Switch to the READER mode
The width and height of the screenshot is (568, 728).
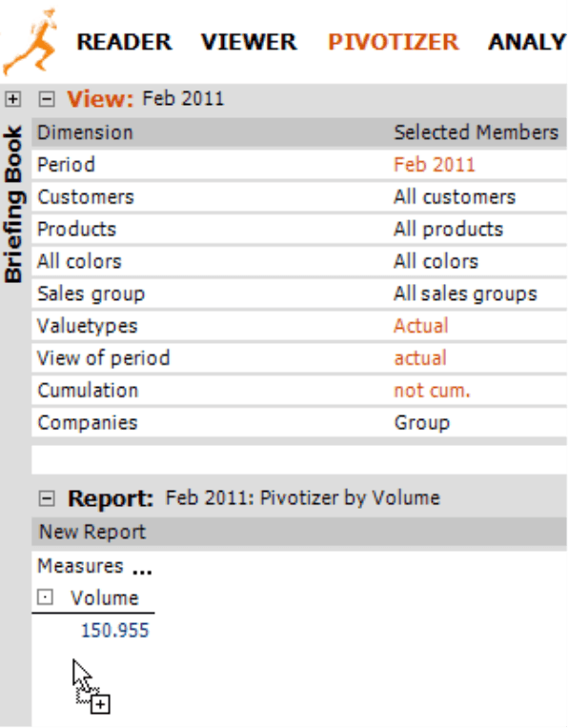[125, 42]
